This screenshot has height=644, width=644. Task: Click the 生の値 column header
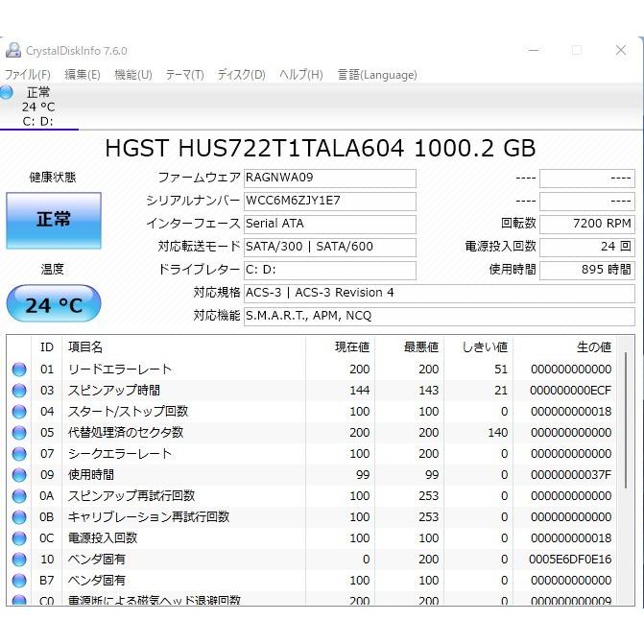click(x=565, y=347)
